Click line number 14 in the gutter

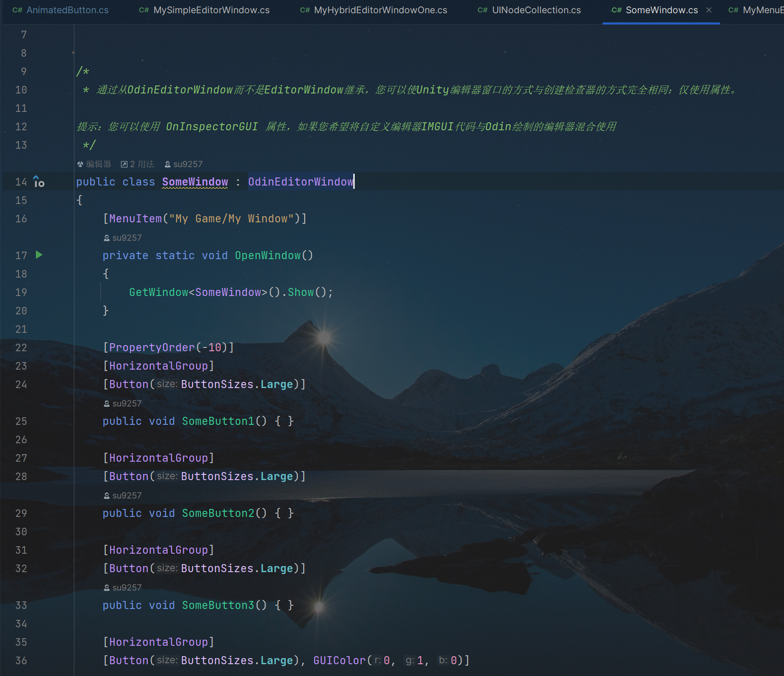point(21,182)
